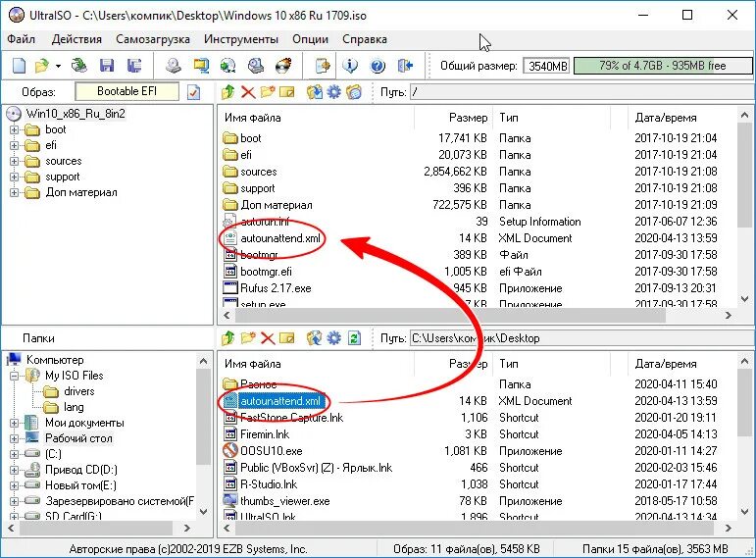Save the ISO with the floppy icon

coord(107,66)
